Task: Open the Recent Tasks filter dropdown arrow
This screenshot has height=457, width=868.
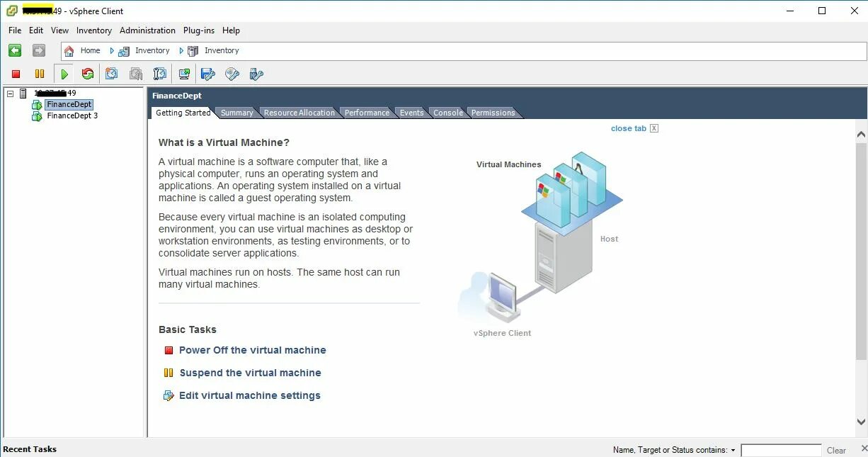Action: pos(733,451)
